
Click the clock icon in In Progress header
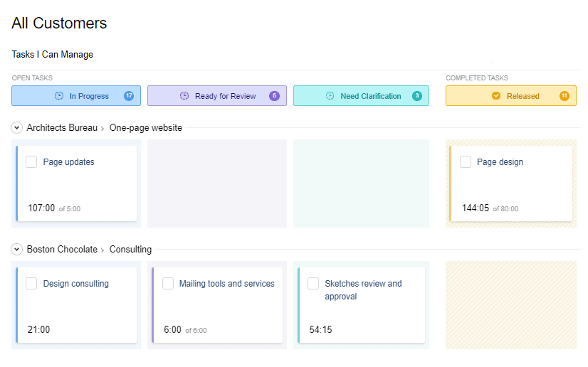59,96
